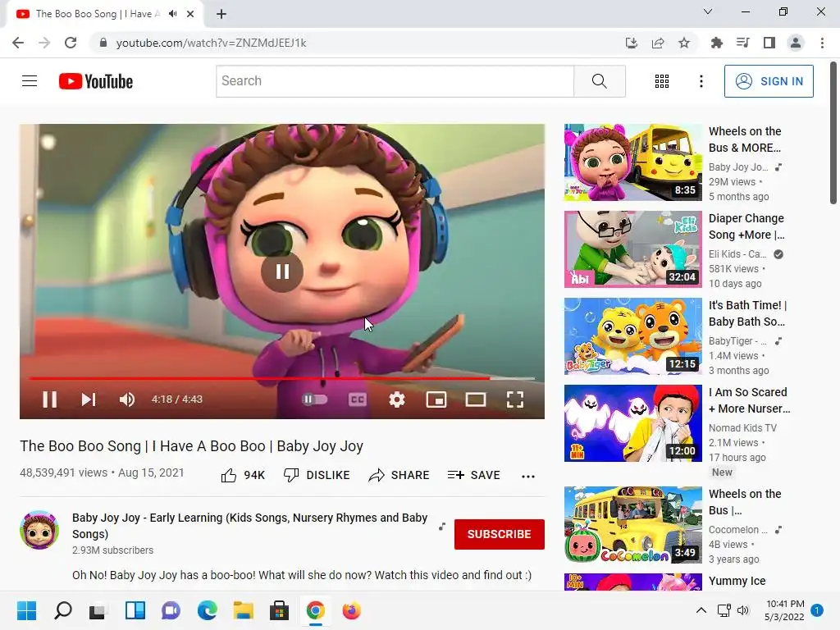Reload the YouTube page
Viewport: 840px width, 630px height.
(x=71, y=43)
